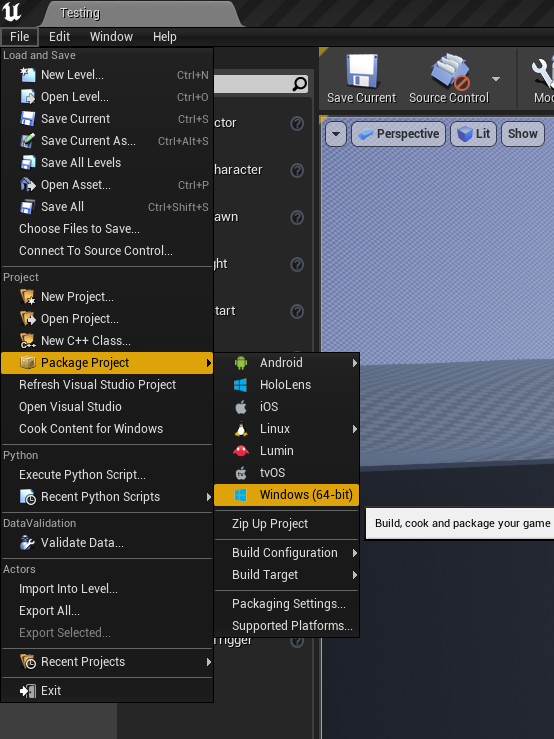
Task: Select Export All...
Action: (107, 611)
